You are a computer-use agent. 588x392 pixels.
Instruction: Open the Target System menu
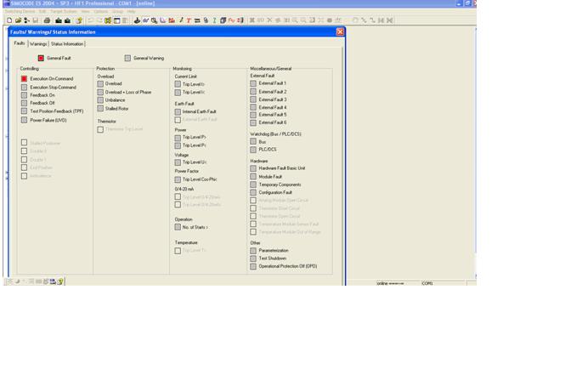click(x=64, y=12)
